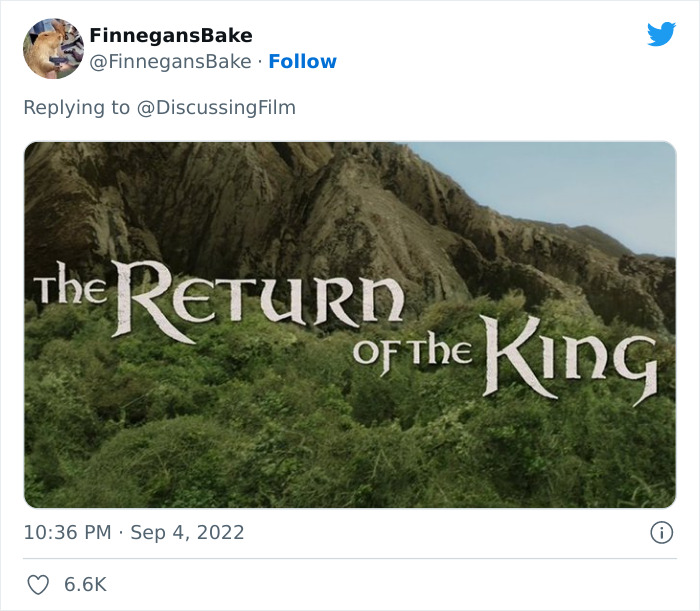Like the tweet with the heart icon
700x611 pixels.
(x=38, y=585)
